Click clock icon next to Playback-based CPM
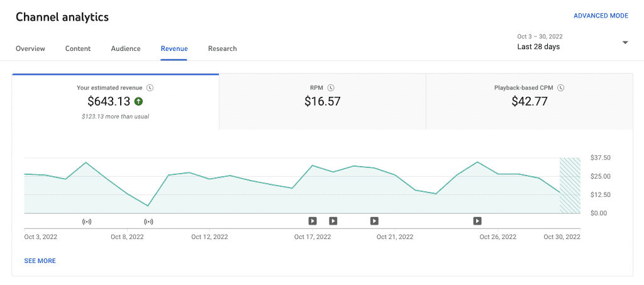The height and width of the screenshot is (285, 644). (x=562, y=88)
